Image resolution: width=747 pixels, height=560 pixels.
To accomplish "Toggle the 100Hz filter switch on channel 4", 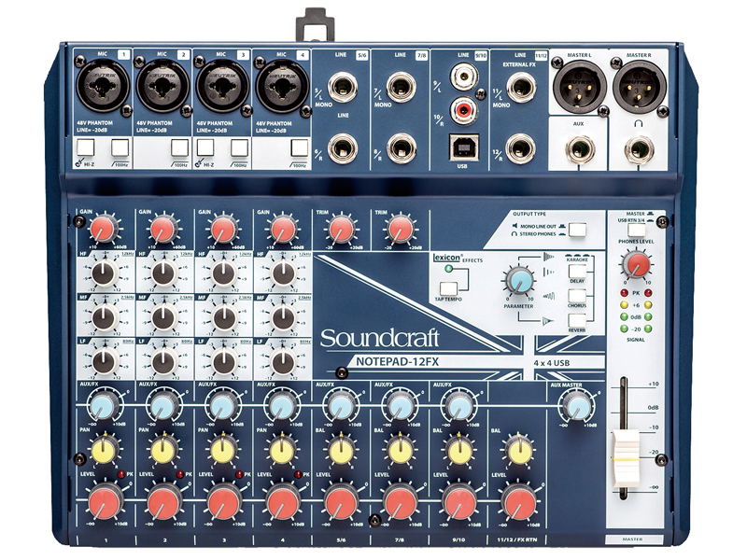I will 299,148.
